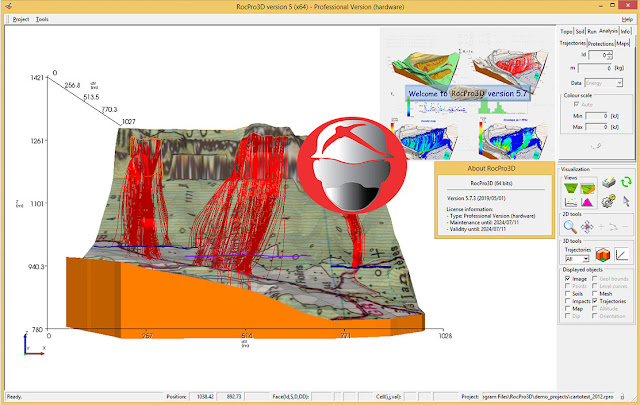Click the Welcome to RocPro3D banner
Image resolution: width=640 pixels, height=405 pixels.
point(468,93)
